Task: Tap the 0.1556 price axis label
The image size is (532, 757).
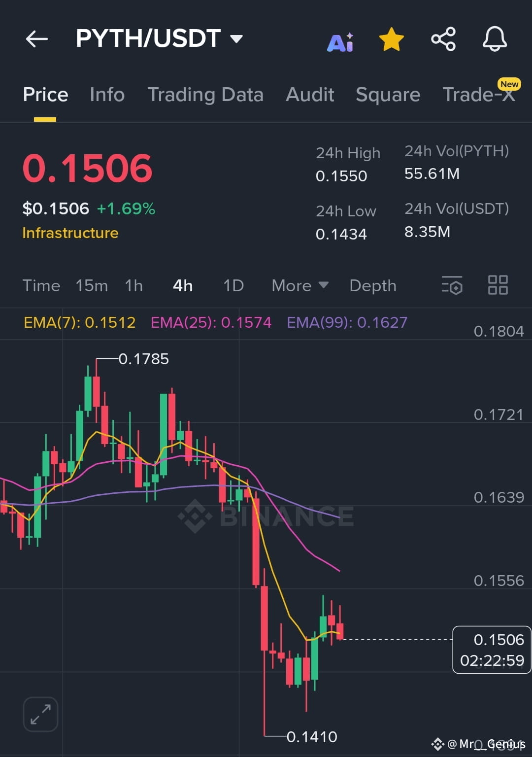Action: click(499, 581)
